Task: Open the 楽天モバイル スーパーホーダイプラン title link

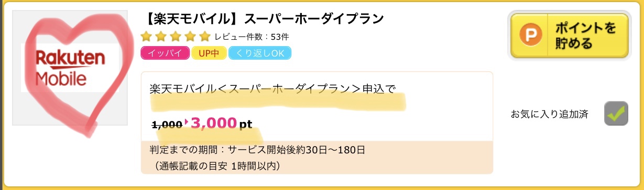Action: (x=263, y=18)
